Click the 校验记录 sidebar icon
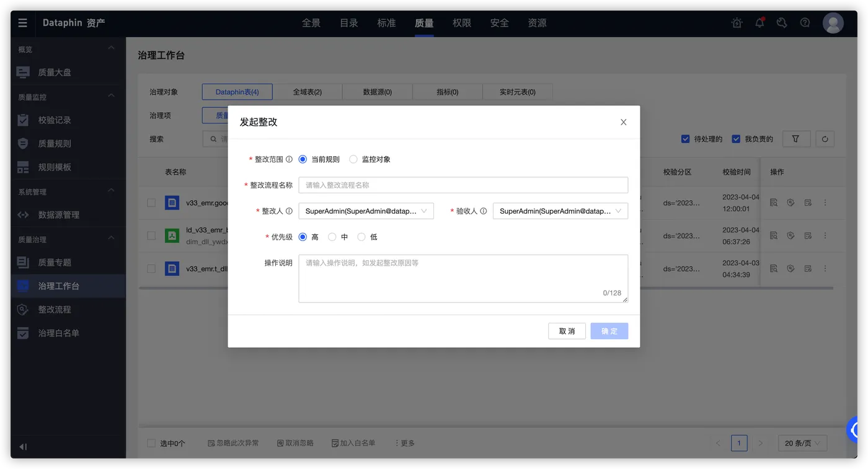Screen dimensions: 868x469 [x=23, y=120]
